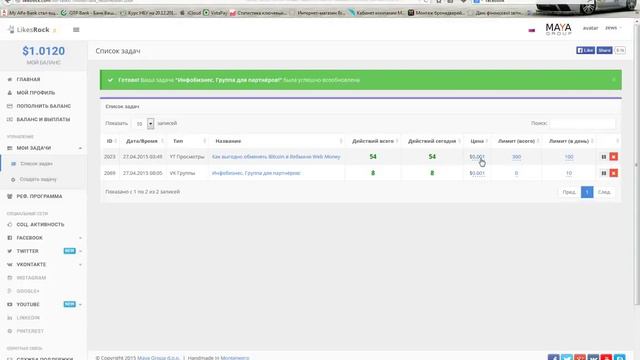Open the records-per-page dropdown
The width and height of the screenshot is (640, 360).
click(x=143, y=123)
